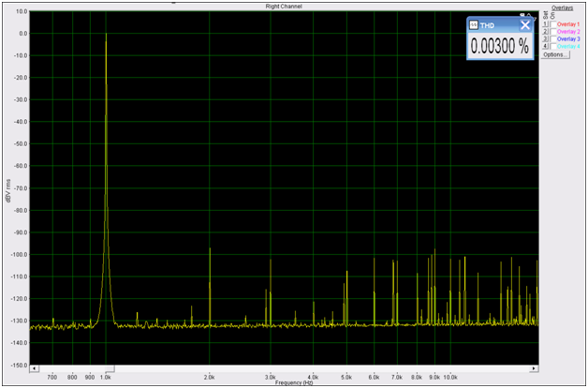Click the -100.0 dBV axis label

(x=21, y=254)
